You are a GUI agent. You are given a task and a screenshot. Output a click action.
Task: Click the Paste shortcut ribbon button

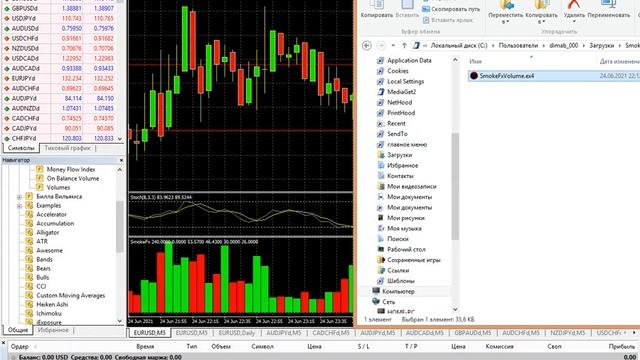point(448,20)
